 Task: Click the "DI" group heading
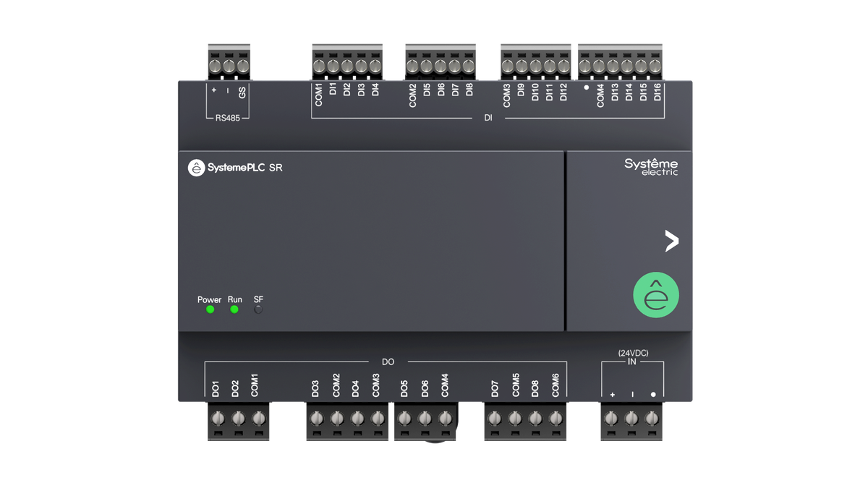[488, 118]
